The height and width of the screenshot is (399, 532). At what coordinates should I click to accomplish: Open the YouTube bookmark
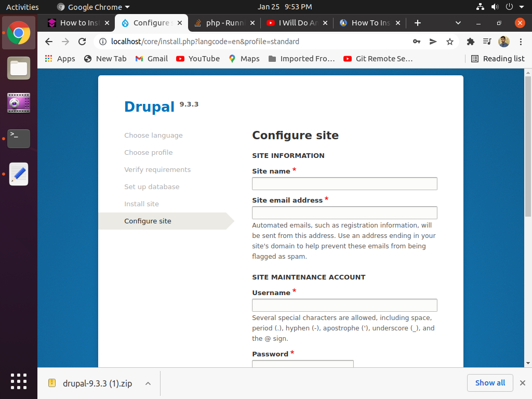(x=198, y=59)
